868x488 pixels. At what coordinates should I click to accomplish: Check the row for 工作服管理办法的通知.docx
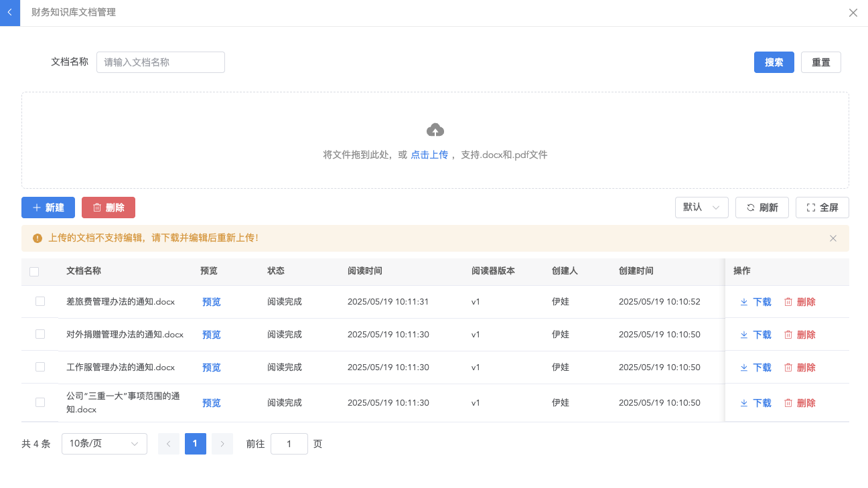[x=40, y=367]
